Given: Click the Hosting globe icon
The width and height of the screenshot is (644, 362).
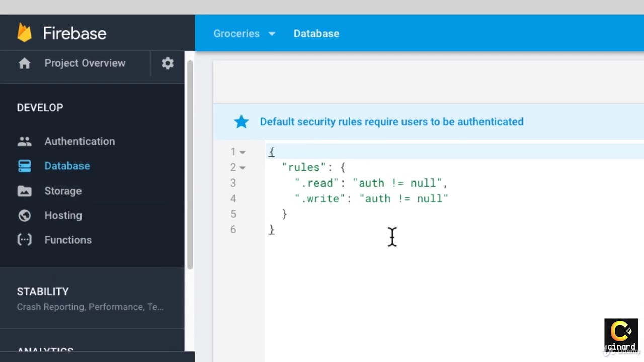Looking at the screenshot, I should pos(24,215).
